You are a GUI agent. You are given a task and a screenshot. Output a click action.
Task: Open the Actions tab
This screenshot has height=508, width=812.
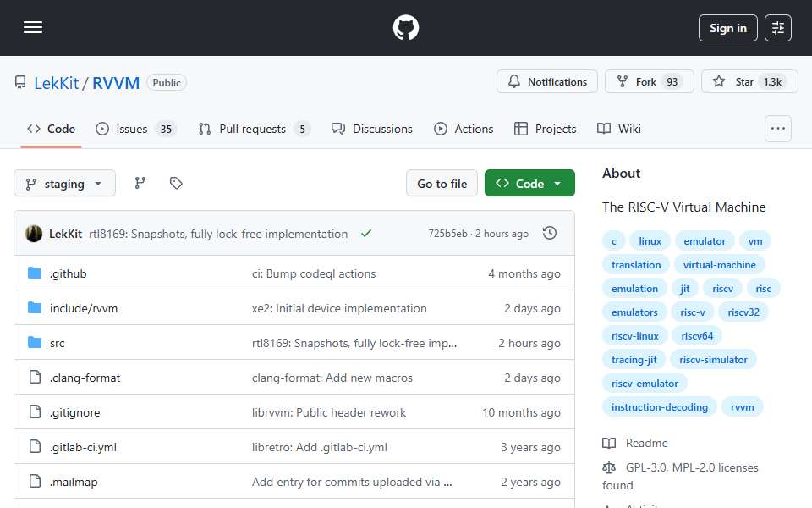(464, 129)
